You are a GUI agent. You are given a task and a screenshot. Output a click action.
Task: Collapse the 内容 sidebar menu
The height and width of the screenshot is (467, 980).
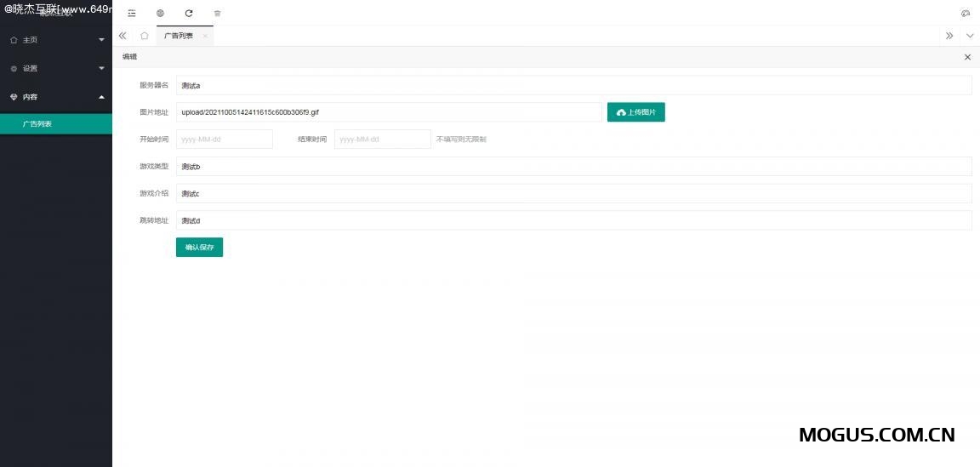[56, 97]
